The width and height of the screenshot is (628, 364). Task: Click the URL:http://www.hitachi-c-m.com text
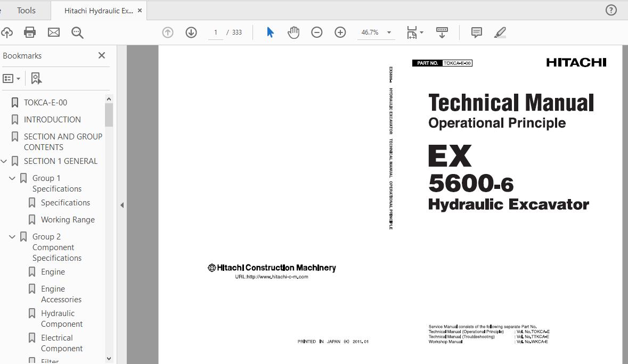[272, 277]
